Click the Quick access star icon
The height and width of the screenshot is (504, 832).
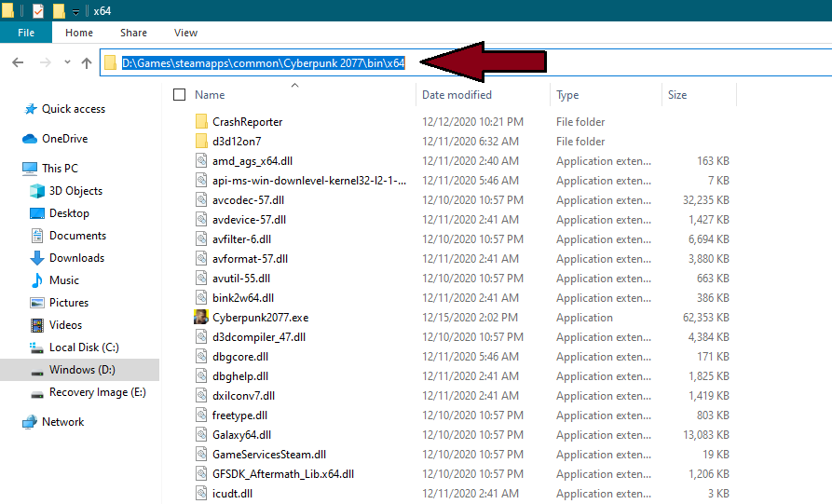click(x=30, y=109)
